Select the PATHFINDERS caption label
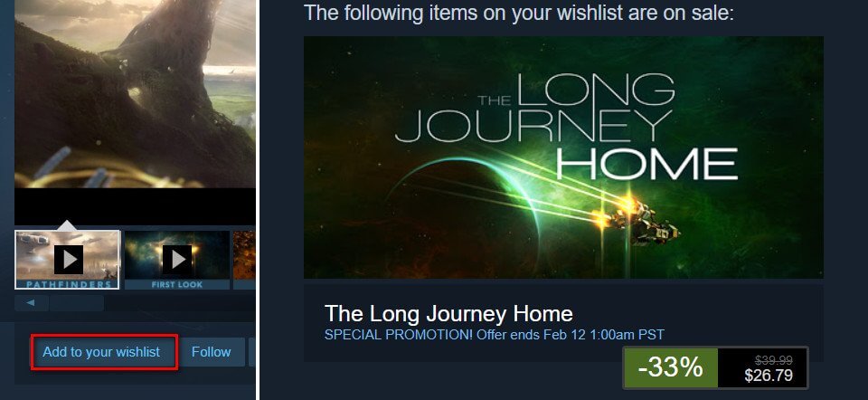This screenshot has width=868, height=400. coord(69,284)
